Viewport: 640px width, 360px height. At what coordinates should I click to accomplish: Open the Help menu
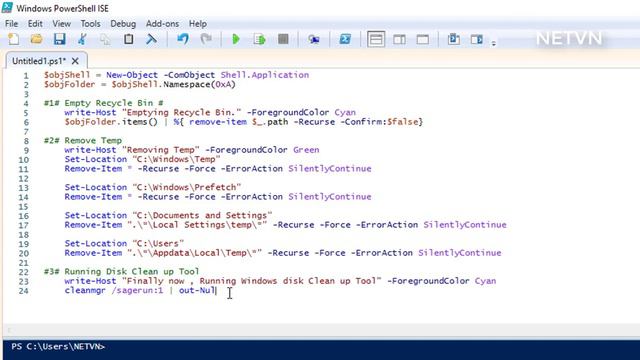coord(198,24)
